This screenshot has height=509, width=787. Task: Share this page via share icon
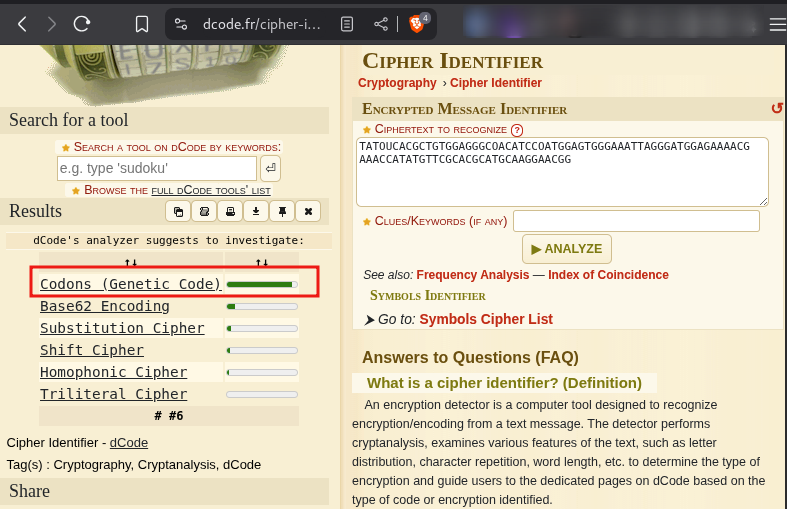click(x=381, y=24)
